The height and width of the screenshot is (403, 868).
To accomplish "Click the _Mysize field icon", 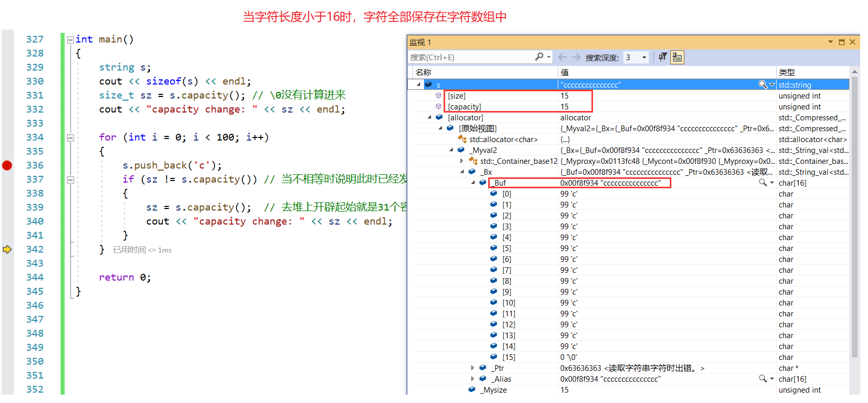I will [x=472, y=390].
